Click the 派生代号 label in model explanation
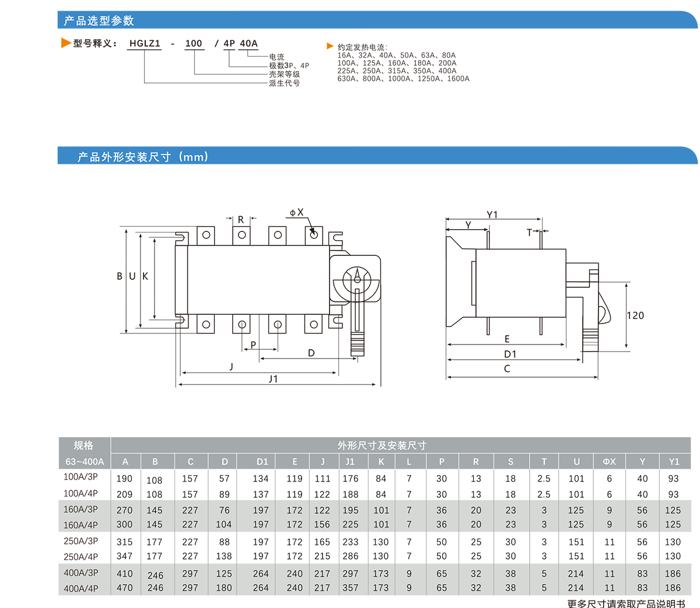The width and height of the screenshot is (700, 608). pos(284,83)
